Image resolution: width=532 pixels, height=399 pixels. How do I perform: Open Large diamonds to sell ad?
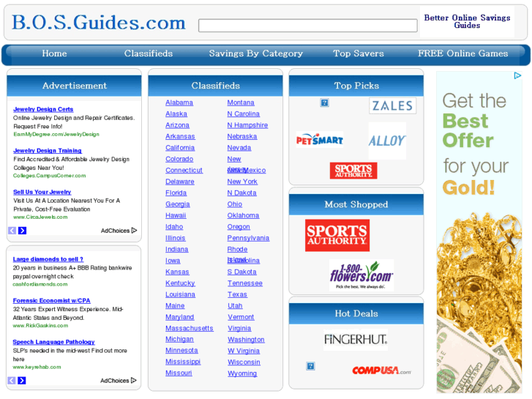pyautogui.click(x=48, y=259)
